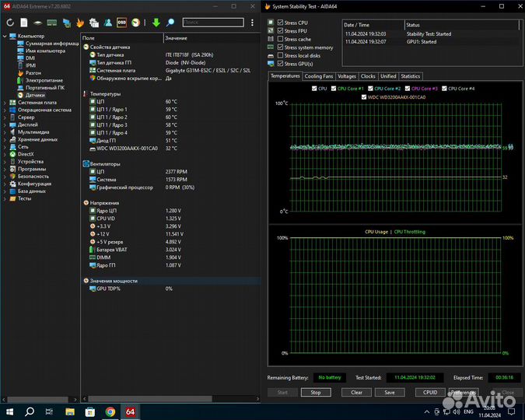Click the magnifier search icon

[x=170, y=23]
